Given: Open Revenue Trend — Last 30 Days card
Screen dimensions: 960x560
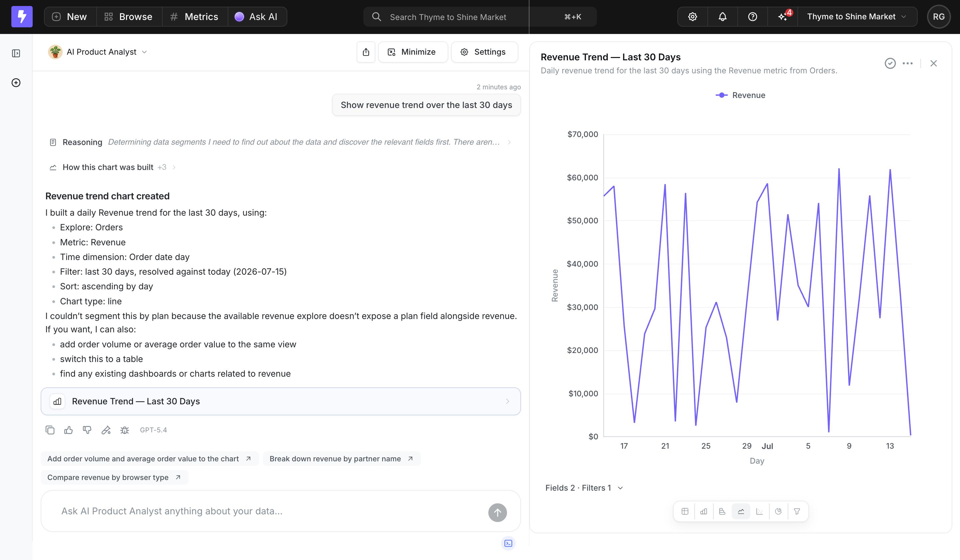Looking at the screenshot, I should click(x=280, y=402).
